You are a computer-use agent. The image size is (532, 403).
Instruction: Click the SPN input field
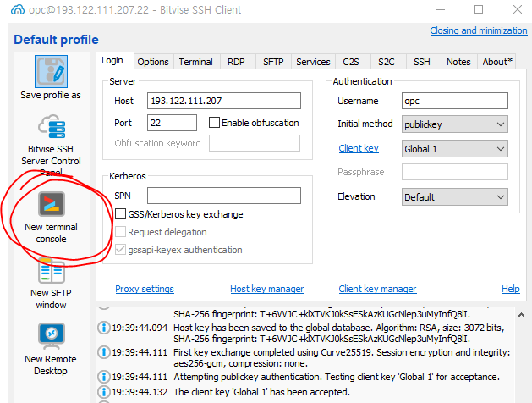224,196
